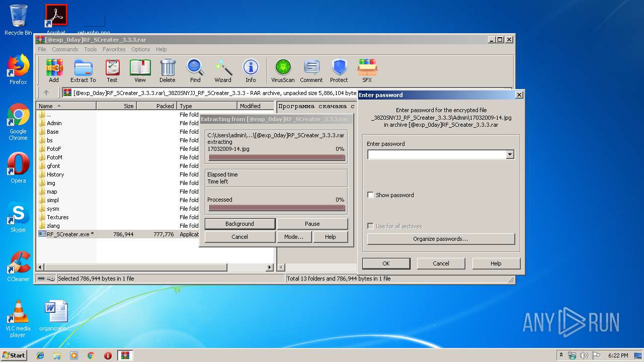This screenshot has height=362, width=644.
Task: Open Acrobat Reader desktop shortcut
Action: point(56,19)
